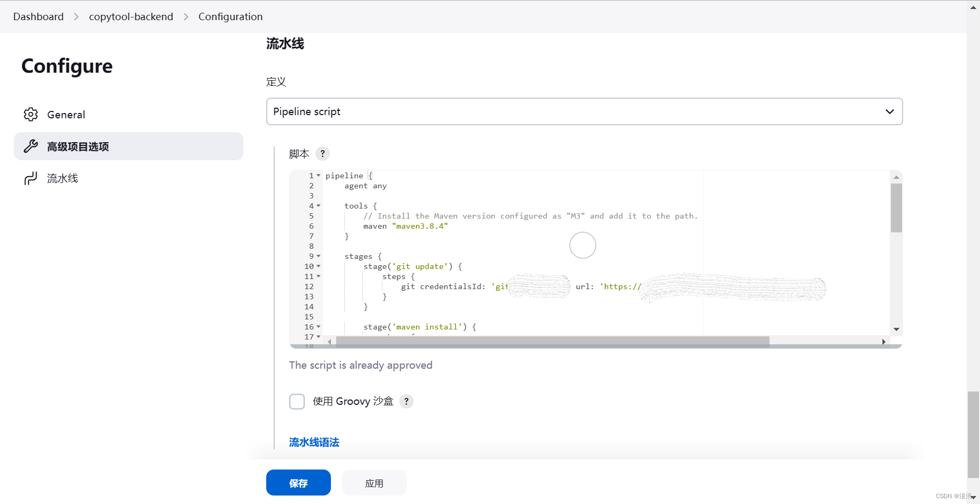
Task: Click the Install Maven comment line
Action: [530, 216]
